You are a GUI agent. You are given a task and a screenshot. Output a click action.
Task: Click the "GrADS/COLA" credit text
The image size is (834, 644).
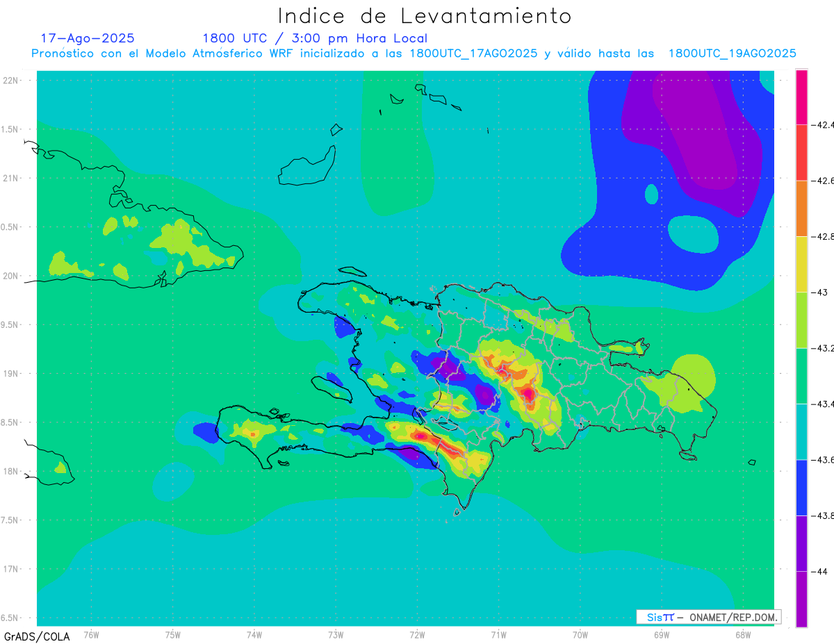(37, 636)
